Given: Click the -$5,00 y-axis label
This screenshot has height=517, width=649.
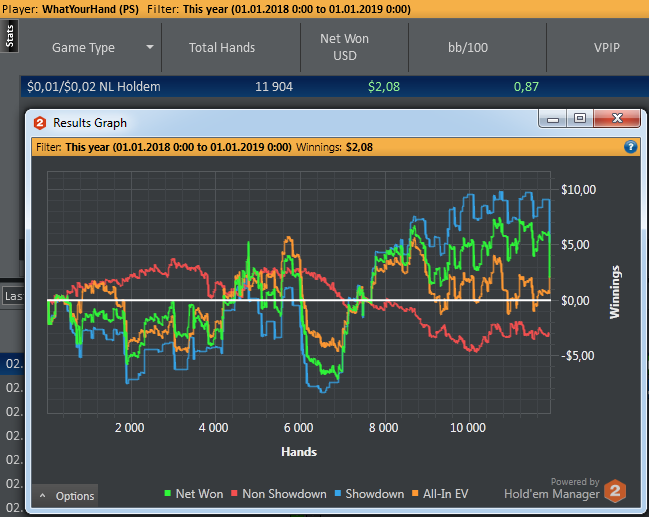Looking at the screenshot, I should (577, 356).
